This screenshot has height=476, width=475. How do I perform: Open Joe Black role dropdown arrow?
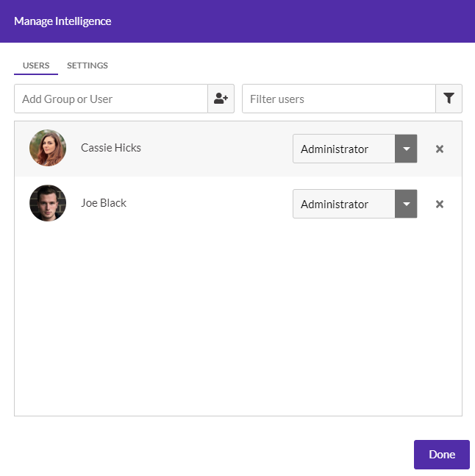pos(406,204)
